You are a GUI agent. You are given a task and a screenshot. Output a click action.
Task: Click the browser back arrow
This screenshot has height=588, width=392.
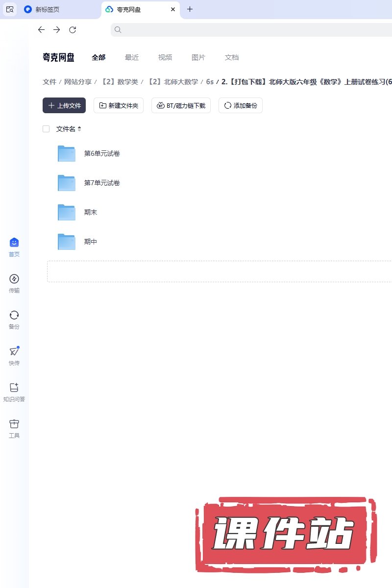41,30
